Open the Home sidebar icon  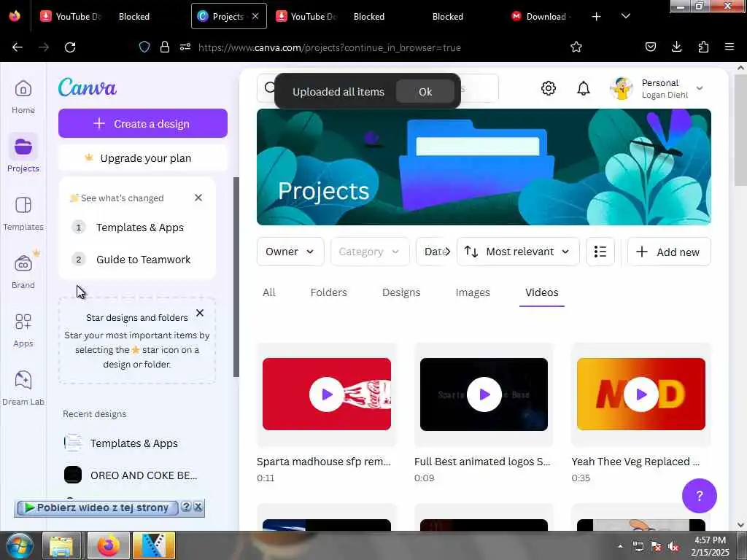click(x=23, y=97)
